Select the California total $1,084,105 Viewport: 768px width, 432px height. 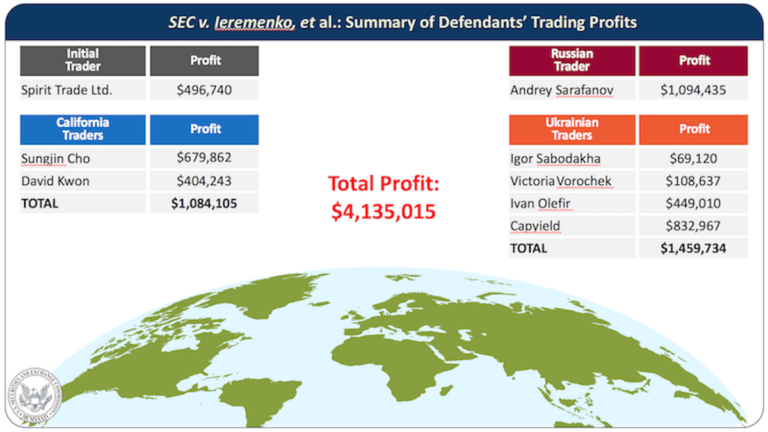pyautogui.click(x=205, y=203)
